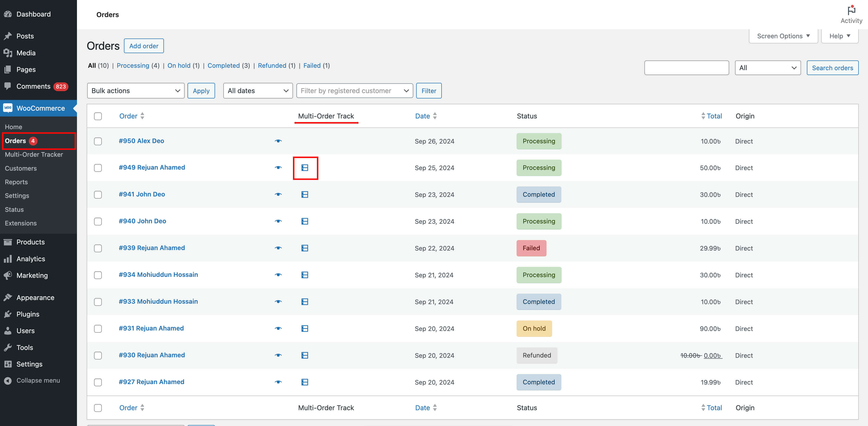Image resolution: width=868 pixels, height=426 pixels.
Task: Open the Activity panel flag icon
Action: [851, 10]
